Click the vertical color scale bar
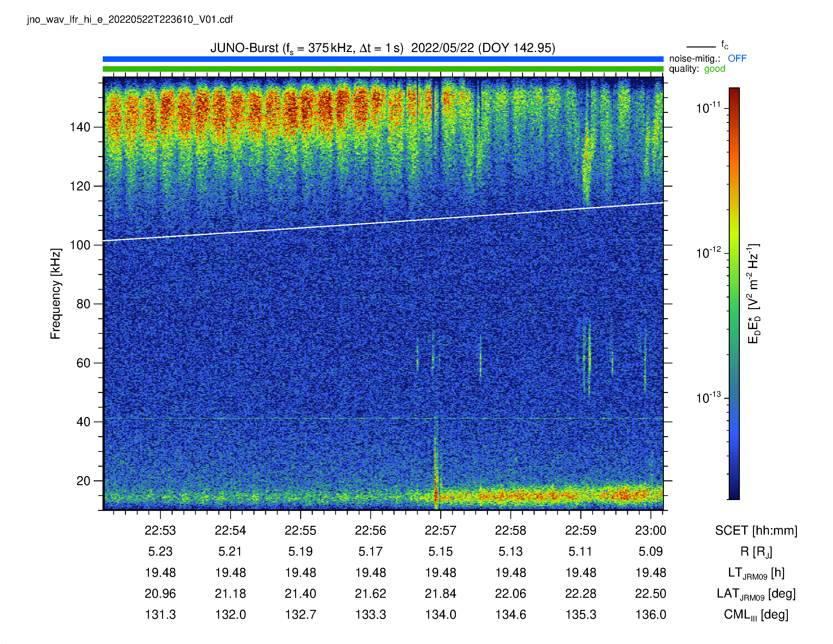The height and width of the screenshot is (644, 833). (734, 293)
